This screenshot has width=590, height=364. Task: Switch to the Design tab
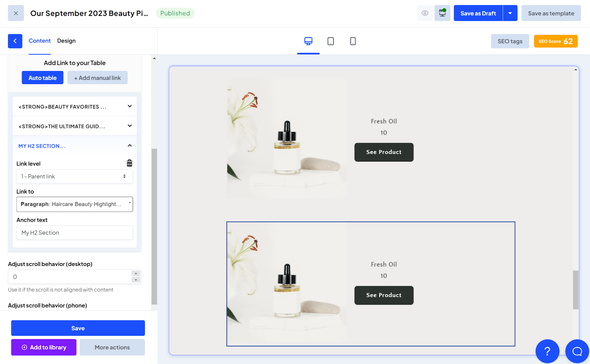(x=66, y=41)
